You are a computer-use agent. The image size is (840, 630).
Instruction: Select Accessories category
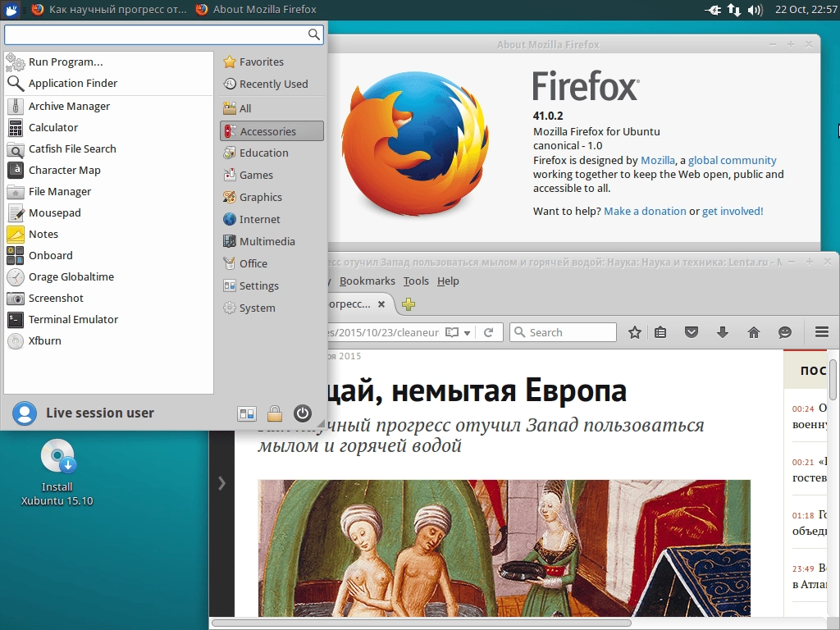[272, 131]
